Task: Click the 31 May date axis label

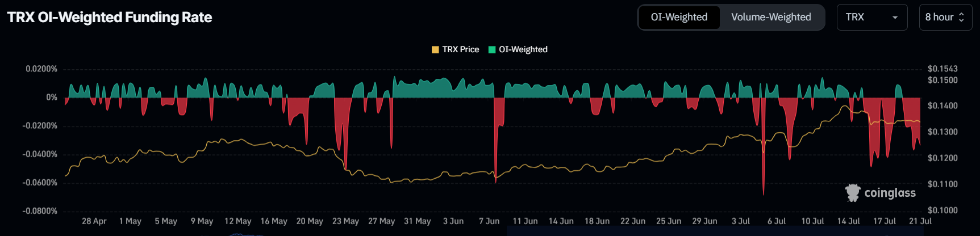Action: point(418,221)
